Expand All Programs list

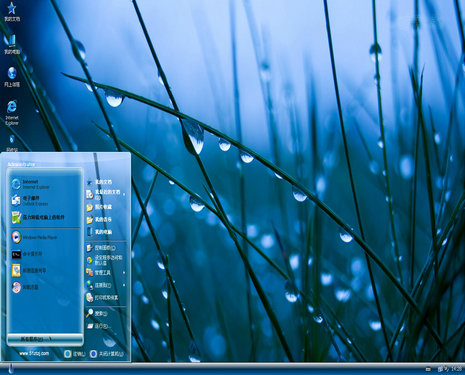[x=45, y=339]
